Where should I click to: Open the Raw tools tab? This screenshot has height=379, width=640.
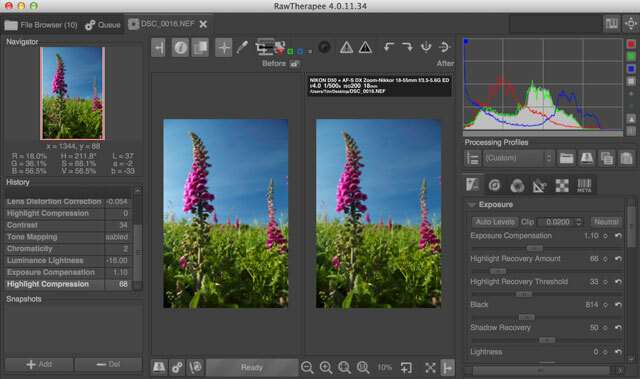[562, 186]
